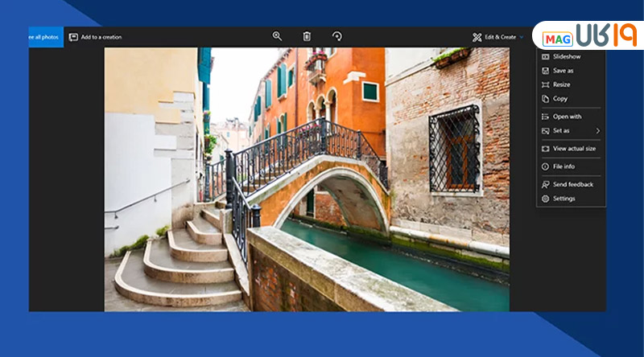Delete the photo with trash icon
644x357 pixels.
[307, 36]
